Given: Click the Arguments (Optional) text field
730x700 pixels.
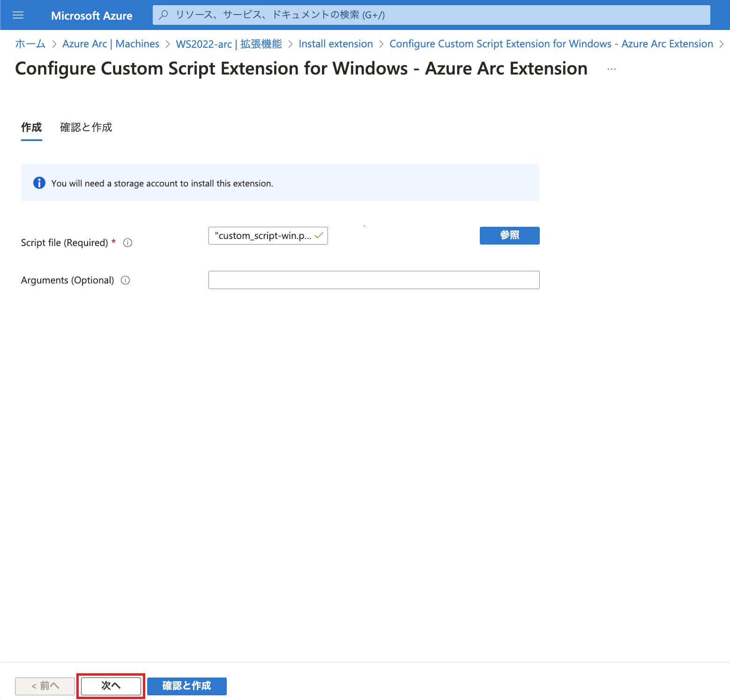Looking at the screenshot, I should tap(374, 280).
